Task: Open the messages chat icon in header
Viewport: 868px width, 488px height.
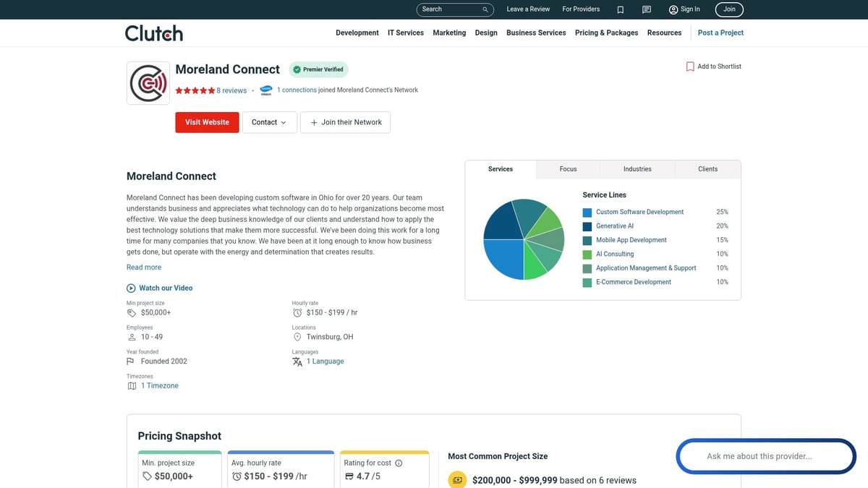Action: [x=647, y=9]
